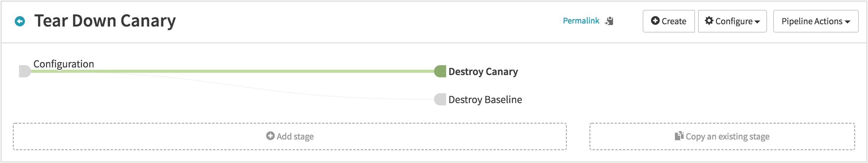Click the files icon beside Copy an existing stage
The height and width of the screenshot is (163, 868).
coord(679,136)
